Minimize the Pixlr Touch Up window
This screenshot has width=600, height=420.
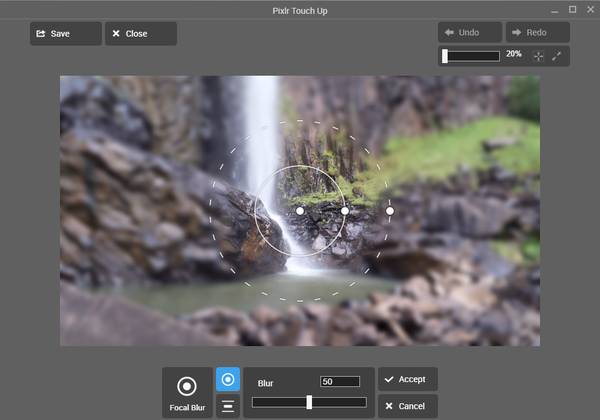(x=555, y=9)
